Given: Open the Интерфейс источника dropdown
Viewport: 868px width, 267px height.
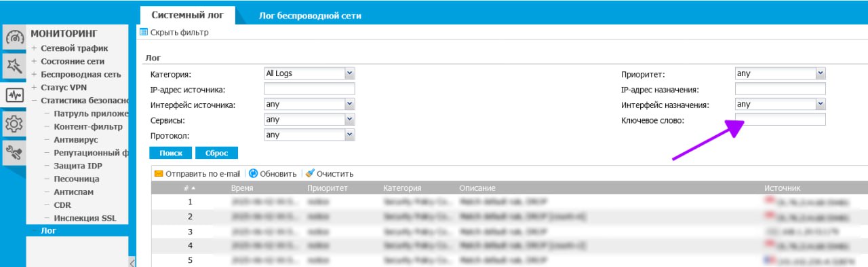Looking at the screenshot, I should click(309, 105).
